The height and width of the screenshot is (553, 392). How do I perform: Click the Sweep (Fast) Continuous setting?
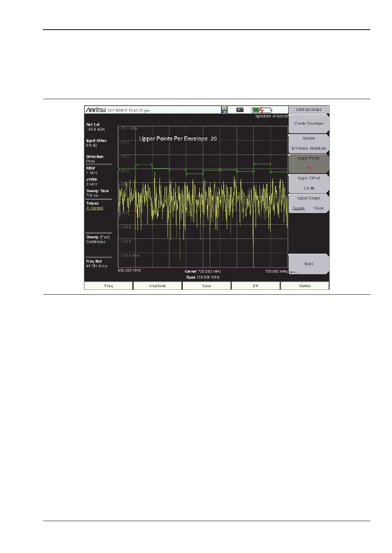(x=98, y=239)
